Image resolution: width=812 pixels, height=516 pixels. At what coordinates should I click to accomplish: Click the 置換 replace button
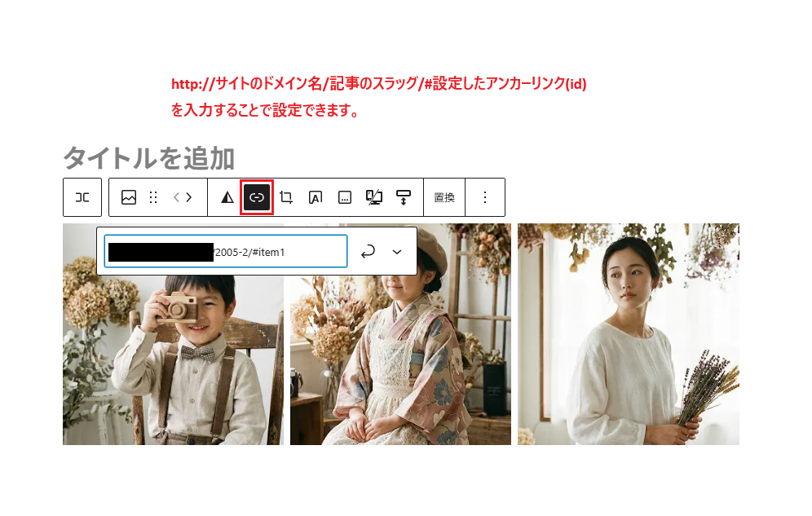coord(444,197)
